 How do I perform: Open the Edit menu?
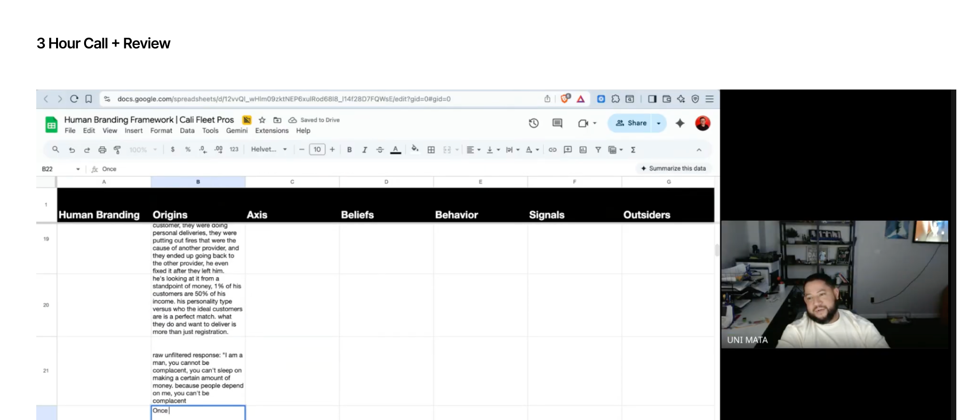pyautogui.click(x=89, y=131)
